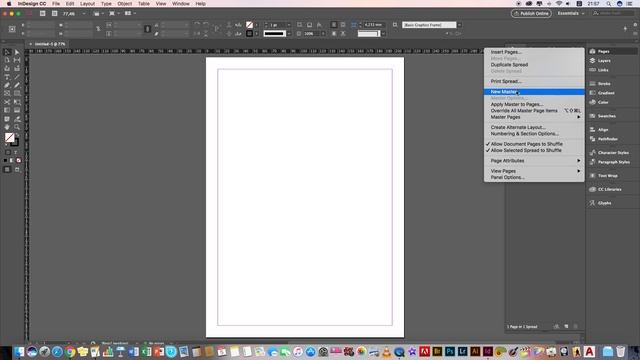
Task: Open the zoom level dropdown
Action: (84, 13)
